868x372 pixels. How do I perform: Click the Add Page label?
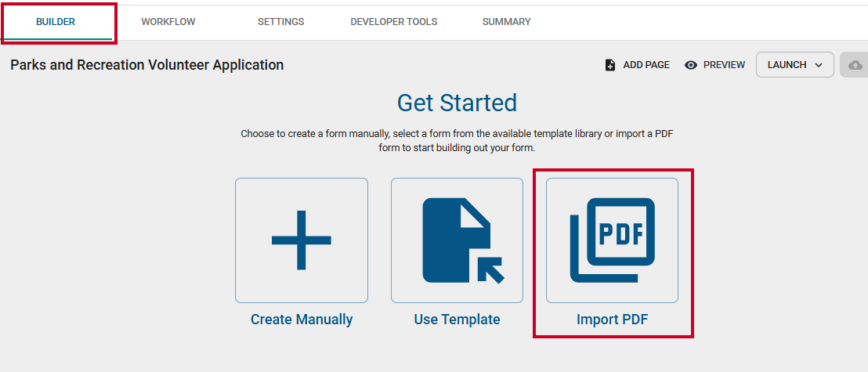tap(646, 65)
